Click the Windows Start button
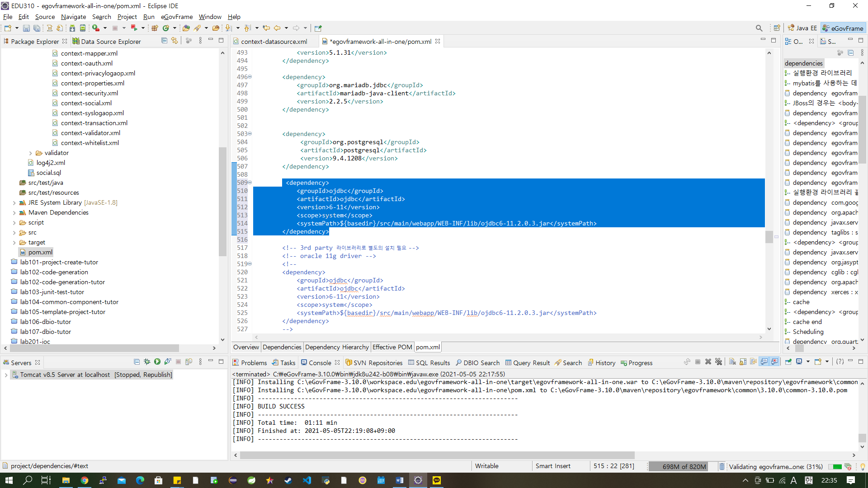Image resolution: width=868 pixels, height=488 pixels. pyautogui.click(x=9, y=480)
